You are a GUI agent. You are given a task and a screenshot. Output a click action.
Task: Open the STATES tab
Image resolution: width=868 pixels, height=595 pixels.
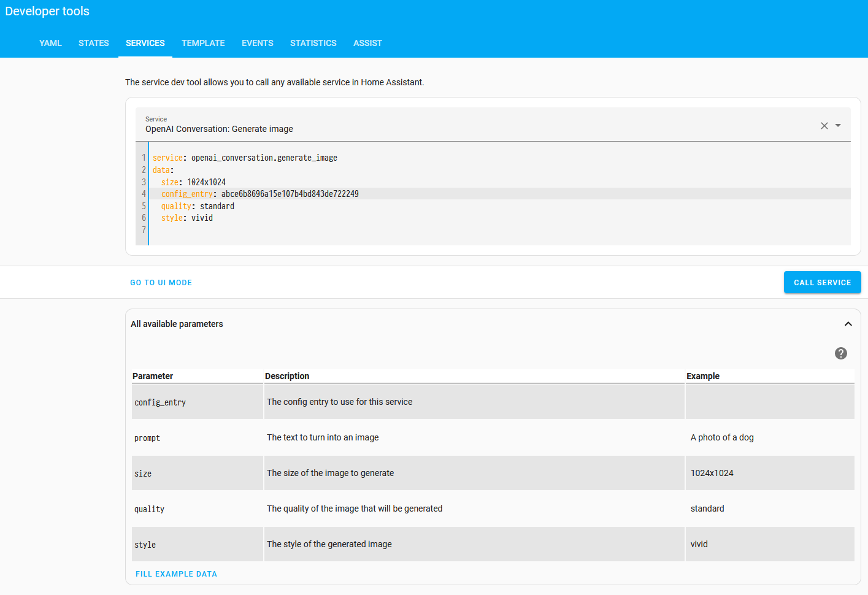tap(93, 43)
